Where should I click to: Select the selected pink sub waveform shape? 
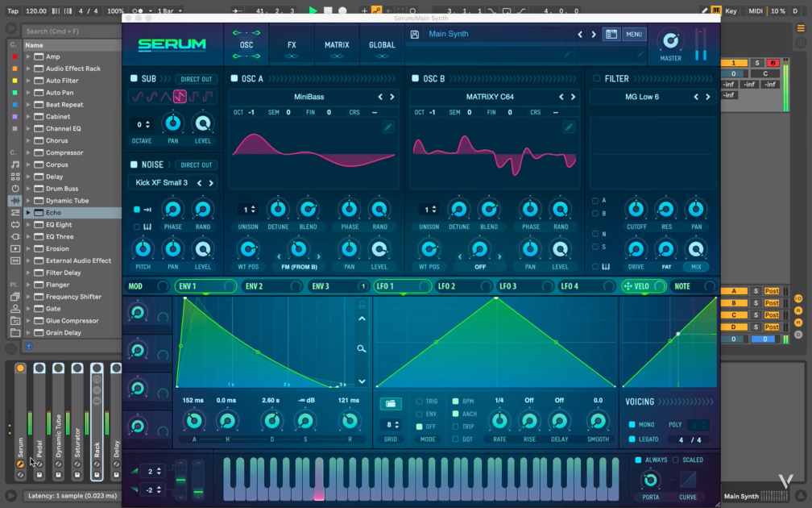180,97
